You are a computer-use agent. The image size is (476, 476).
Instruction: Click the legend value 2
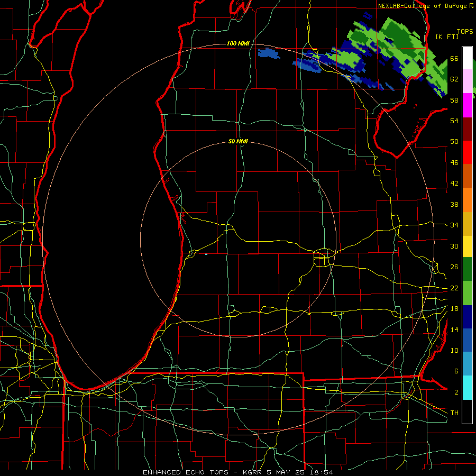[x=456, y=392]
